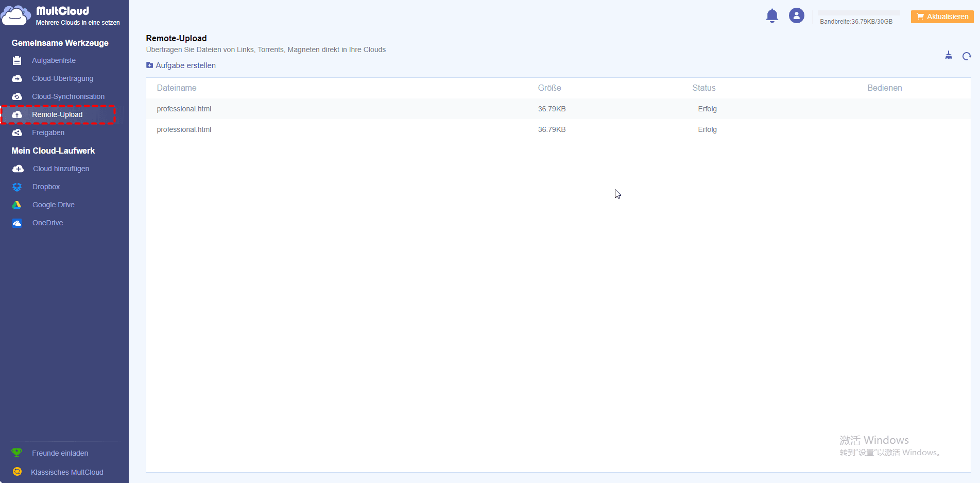This screenshot has height=483, width=980.
Task: Click the Freunde einladen trophy icon
Action: click(17, 453)
